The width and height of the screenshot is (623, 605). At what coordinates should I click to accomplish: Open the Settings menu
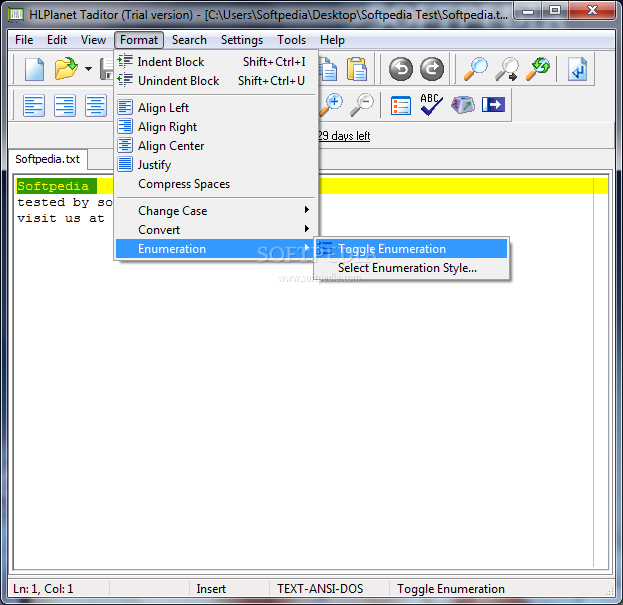(x=242, y=40)
